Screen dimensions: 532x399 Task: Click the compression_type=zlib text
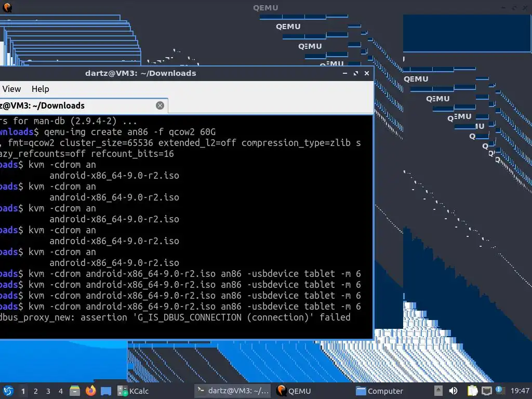point(296,143)
